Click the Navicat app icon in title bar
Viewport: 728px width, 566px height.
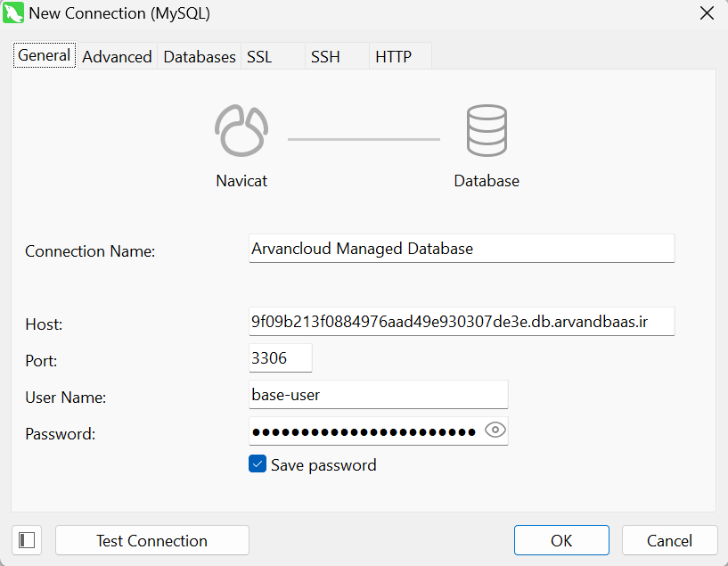tap(14, 13)
